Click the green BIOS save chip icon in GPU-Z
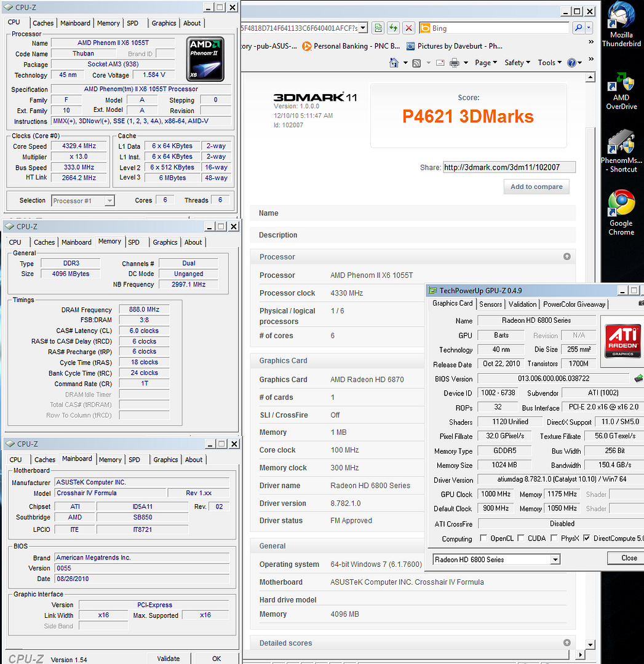 [638, 378]
